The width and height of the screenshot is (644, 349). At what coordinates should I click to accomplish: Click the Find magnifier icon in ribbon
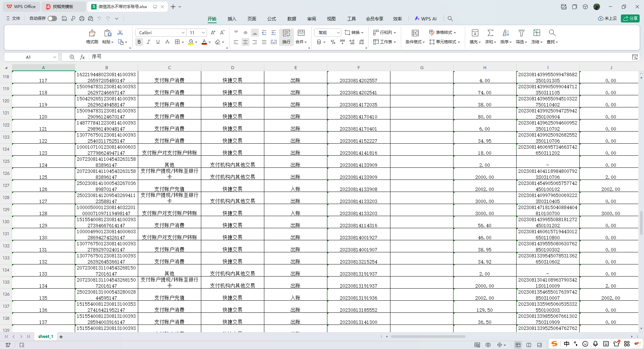552,33
